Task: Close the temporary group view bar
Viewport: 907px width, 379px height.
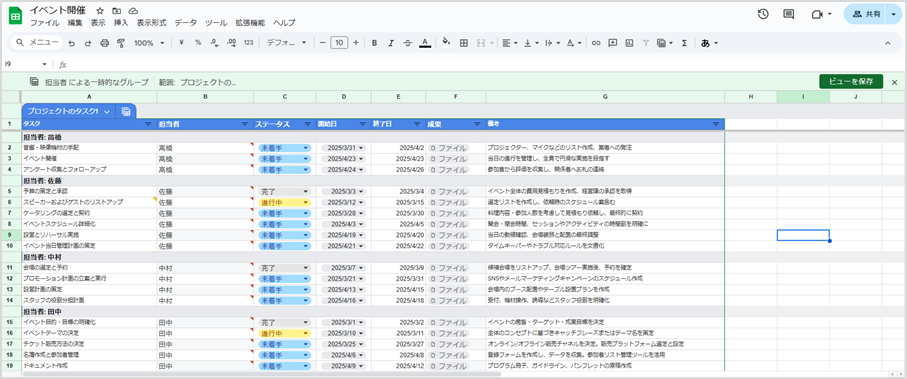Action: point(894,82)
